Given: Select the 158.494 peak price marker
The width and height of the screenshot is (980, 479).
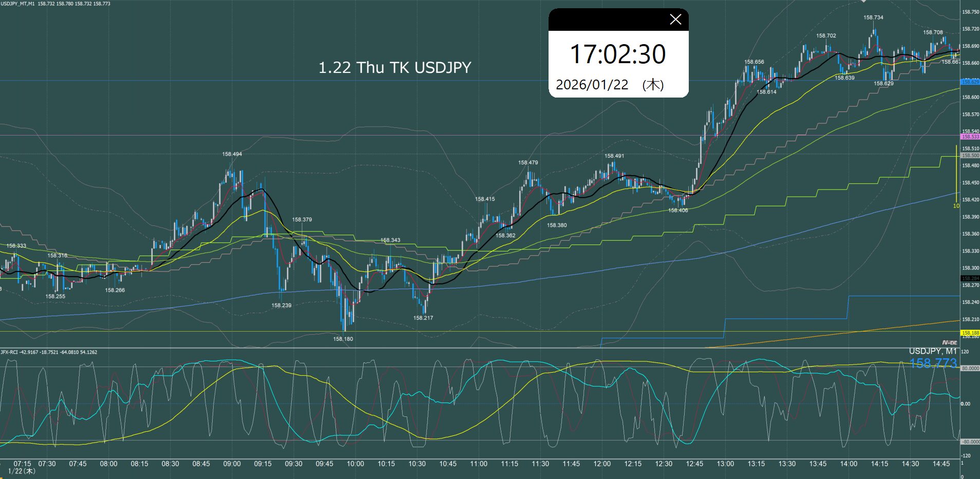Looking at the screenshot, I should point(232,154).
